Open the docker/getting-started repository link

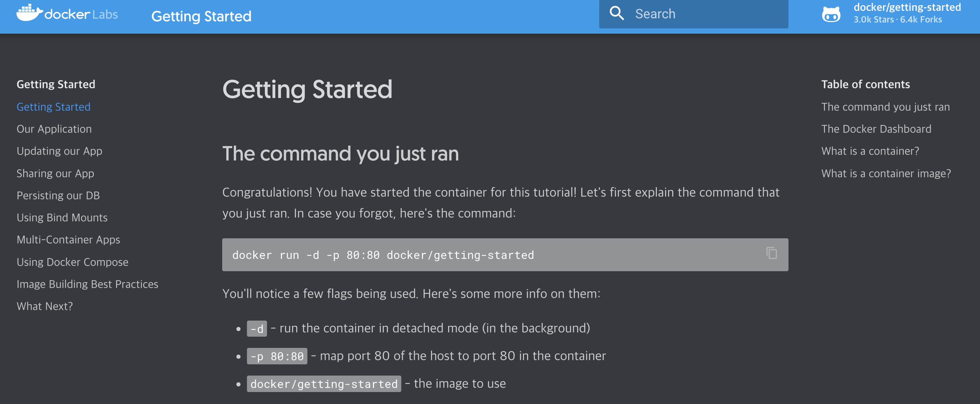[x=907, y=7]
